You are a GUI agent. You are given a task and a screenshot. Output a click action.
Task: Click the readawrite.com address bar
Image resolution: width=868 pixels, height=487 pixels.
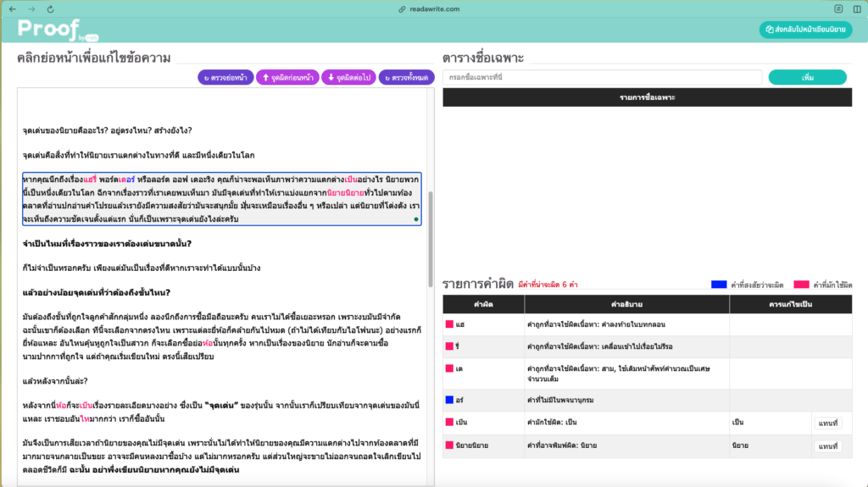point(434,8)
